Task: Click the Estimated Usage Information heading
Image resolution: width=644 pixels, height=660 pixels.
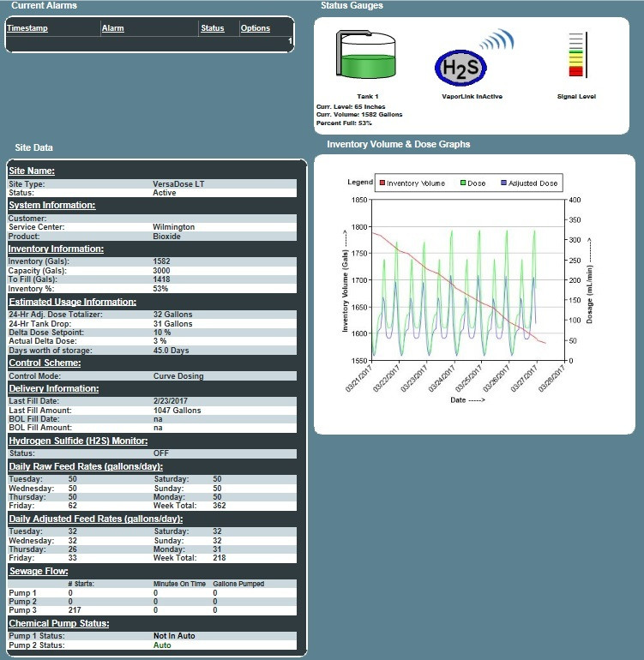Action: 72,302
